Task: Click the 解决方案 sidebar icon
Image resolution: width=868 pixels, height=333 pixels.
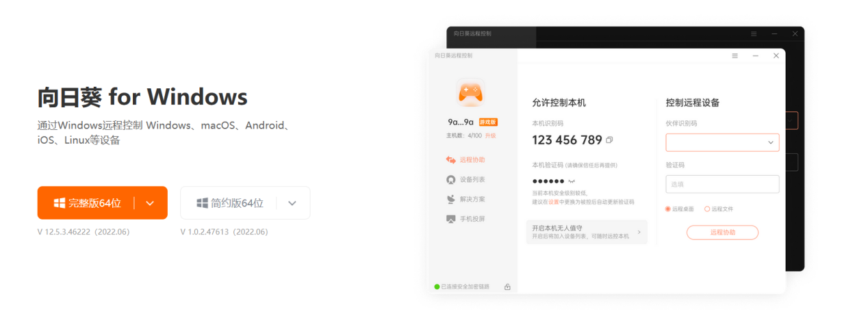Action: click(x=450, y=200)
